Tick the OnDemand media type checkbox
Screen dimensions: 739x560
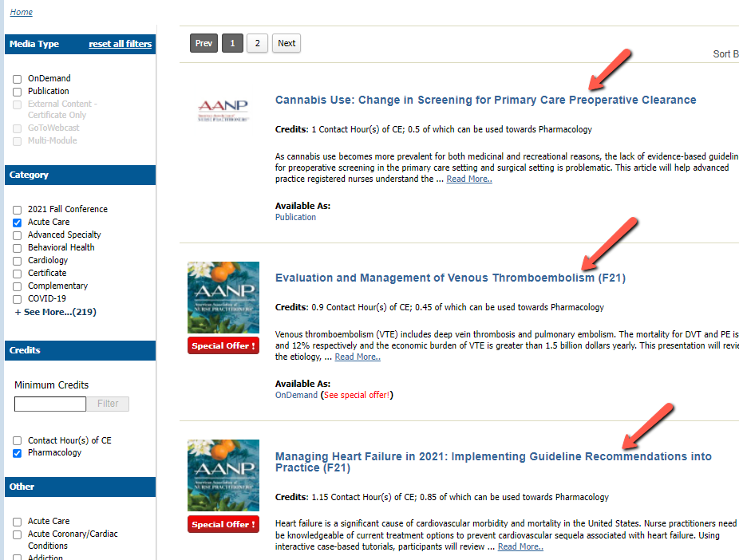[17, 79]
